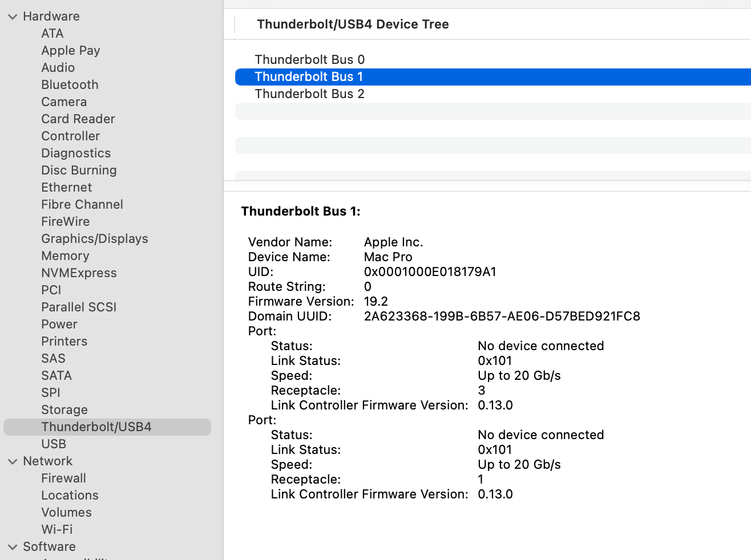Click Receptacle value 1

481,480
